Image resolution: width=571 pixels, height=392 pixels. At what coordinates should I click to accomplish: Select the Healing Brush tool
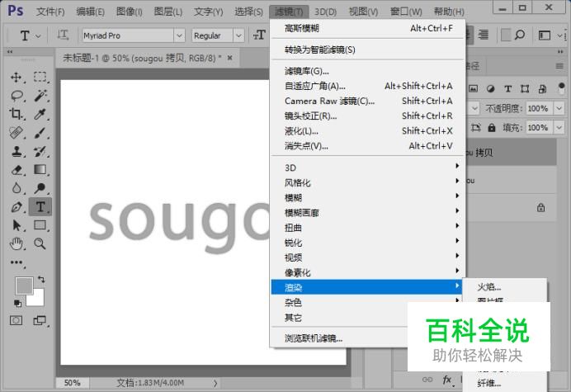coord(16,133)
